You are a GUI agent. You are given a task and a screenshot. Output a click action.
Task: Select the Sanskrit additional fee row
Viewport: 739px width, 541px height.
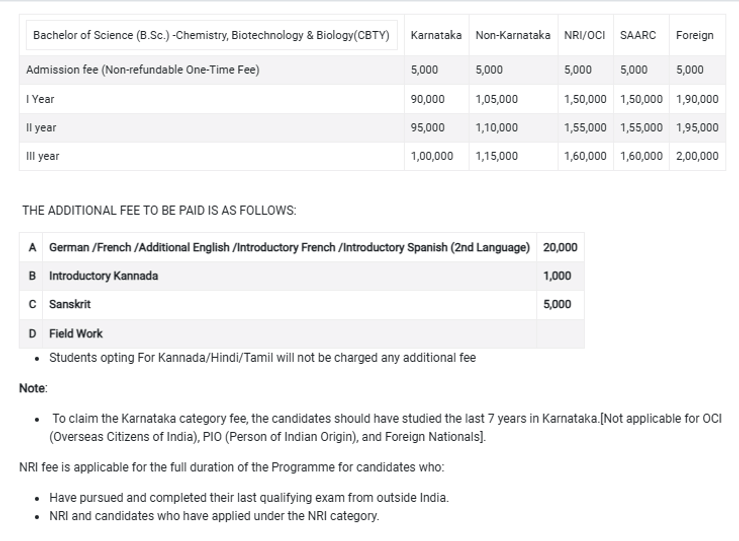70,304
